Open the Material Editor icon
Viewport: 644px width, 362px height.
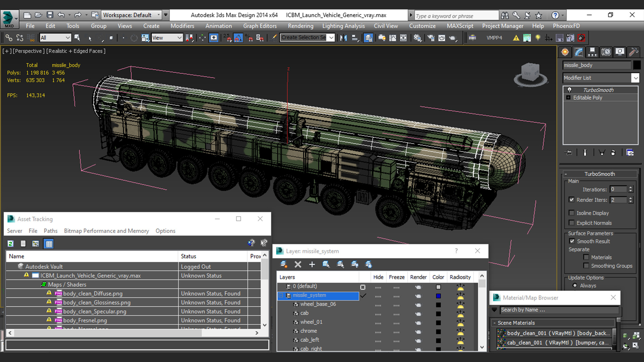[x=417, y=38]
